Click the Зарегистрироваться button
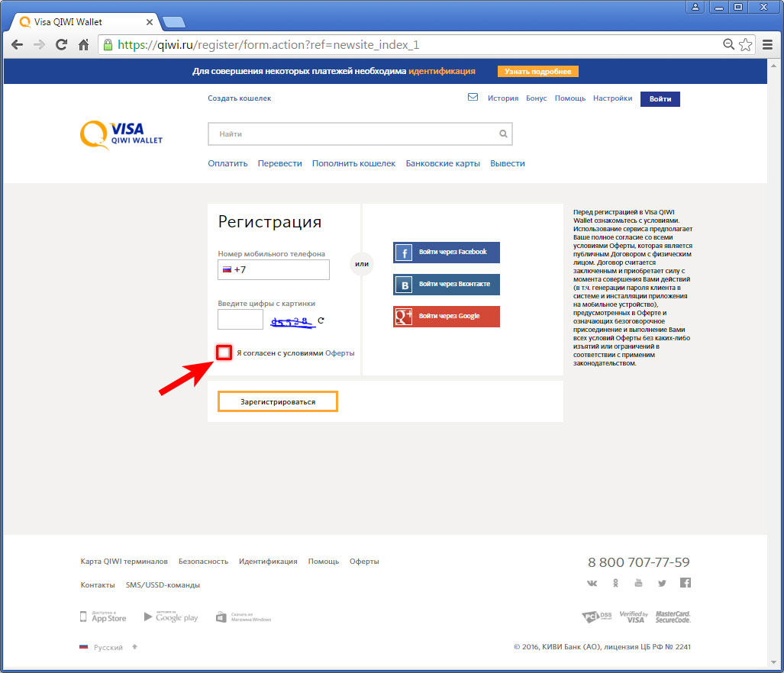The width and height of the screenshot is (784, 673). point(278,401)
